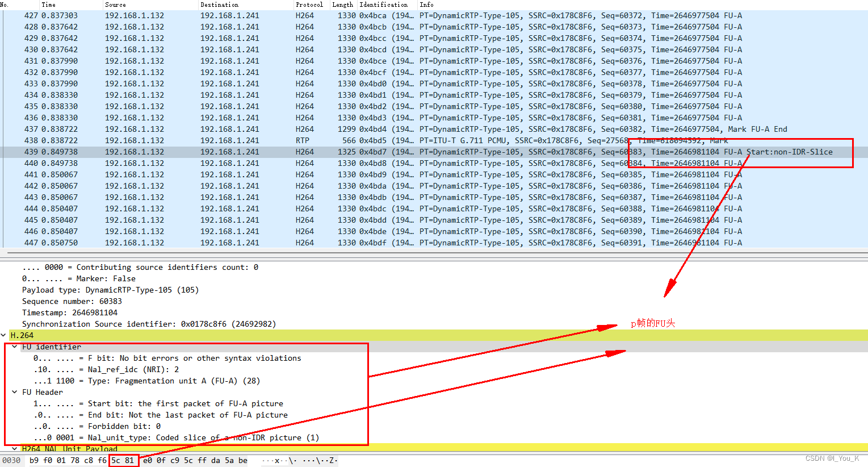Screen dimensions: 868x467
Task: Click hex byte be at row end
Action: (x=243, y=460)
